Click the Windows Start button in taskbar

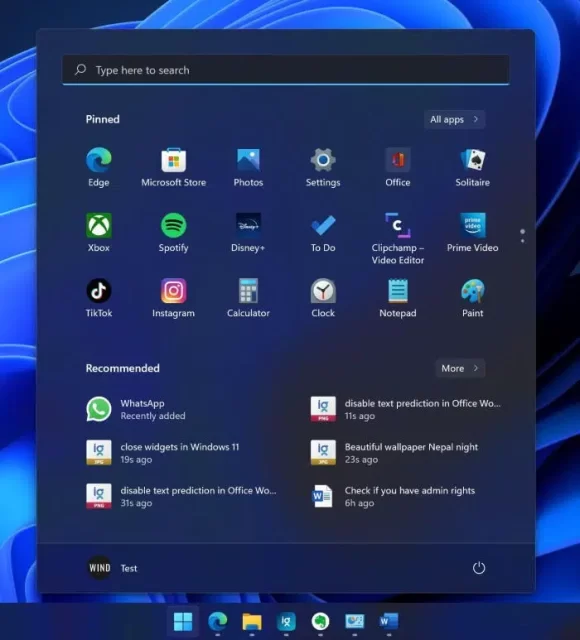tap(183, 622)
